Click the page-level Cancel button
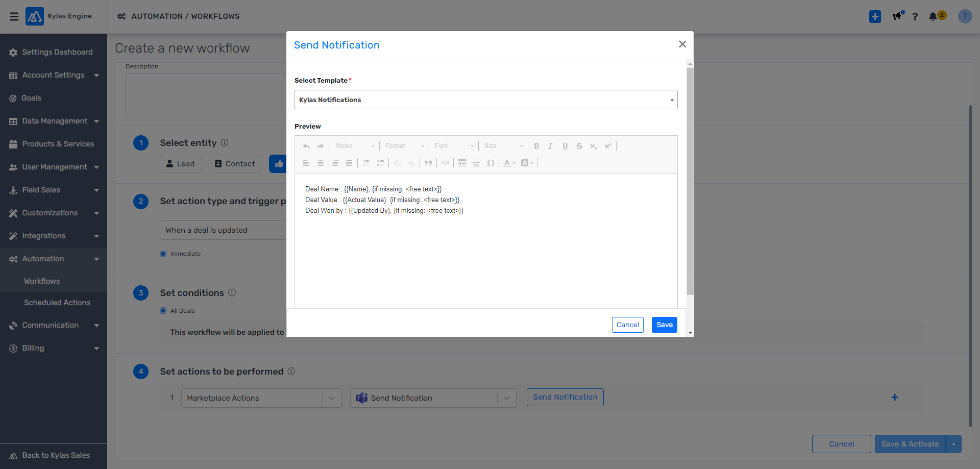Viewport: 980px width, 469px height. pyautogui.click(x=842, y=444)
